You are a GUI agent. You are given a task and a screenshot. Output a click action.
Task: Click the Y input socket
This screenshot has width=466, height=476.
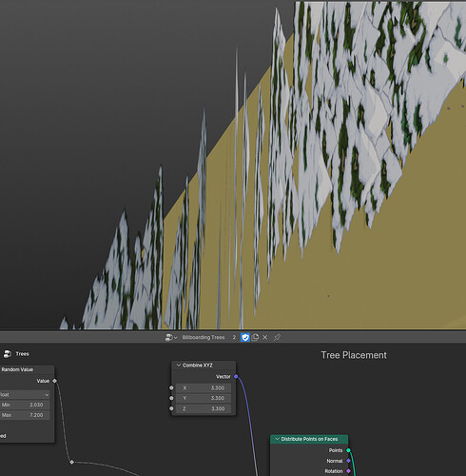tap(171, 398)
